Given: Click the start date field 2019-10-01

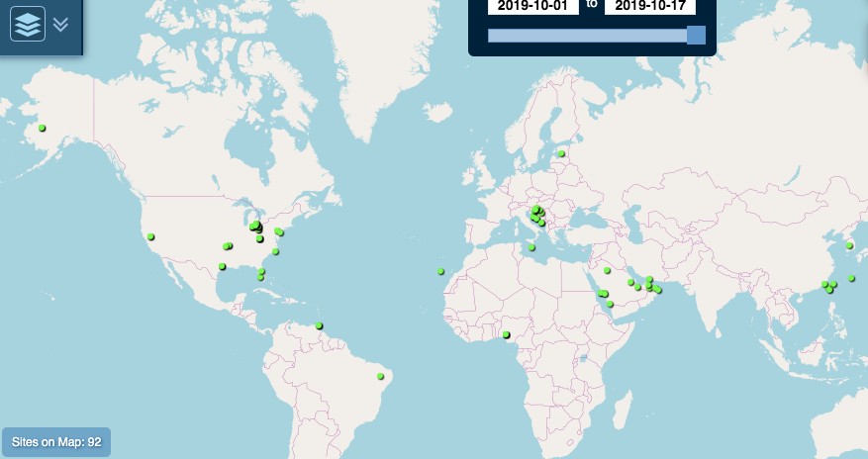Looking at the screenshot, I should [x=532, y=5].
